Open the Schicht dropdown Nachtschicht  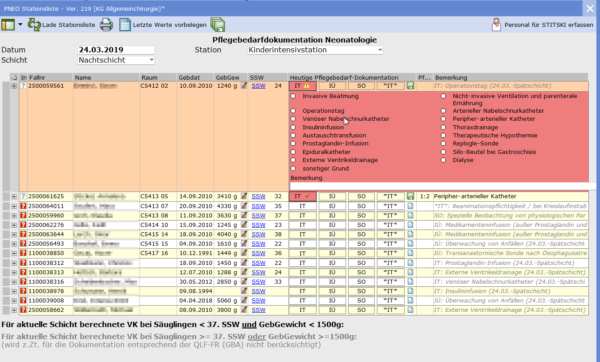[116, 60]
